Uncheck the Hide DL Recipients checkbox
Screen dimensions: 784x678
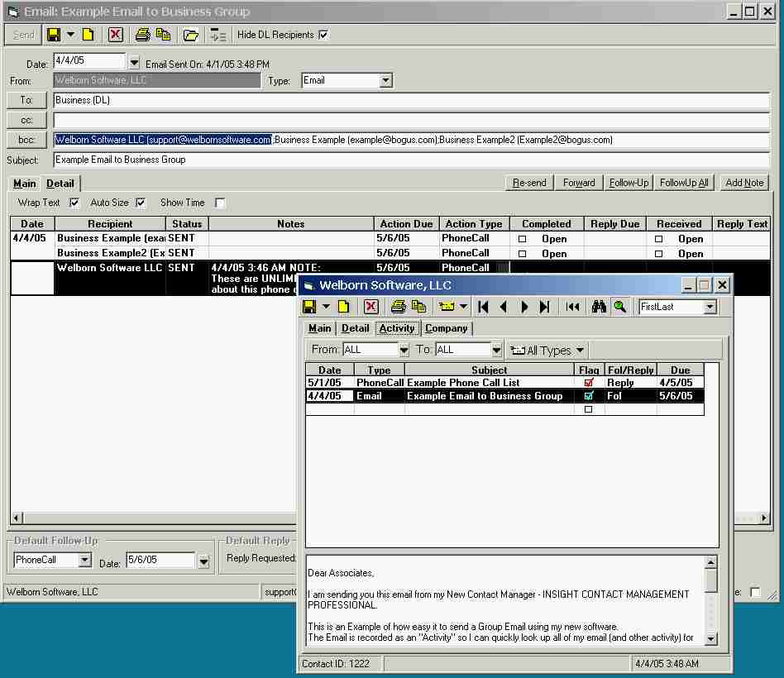pyautogui.click(x=323, y=35)
